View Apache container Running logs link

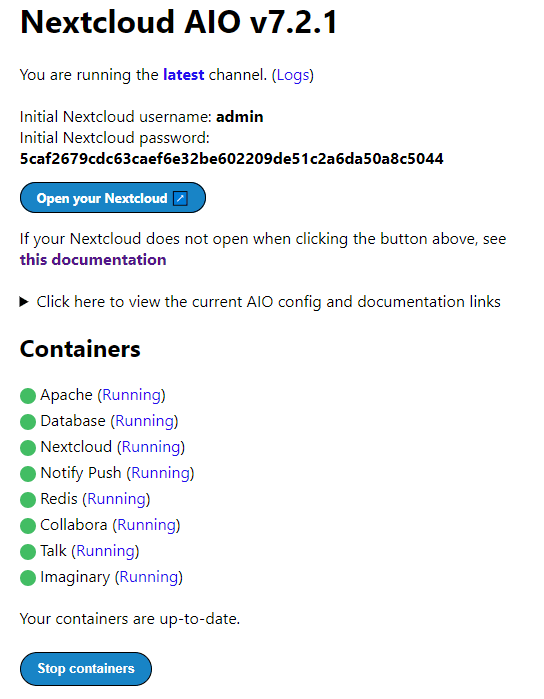click(131, 395)
